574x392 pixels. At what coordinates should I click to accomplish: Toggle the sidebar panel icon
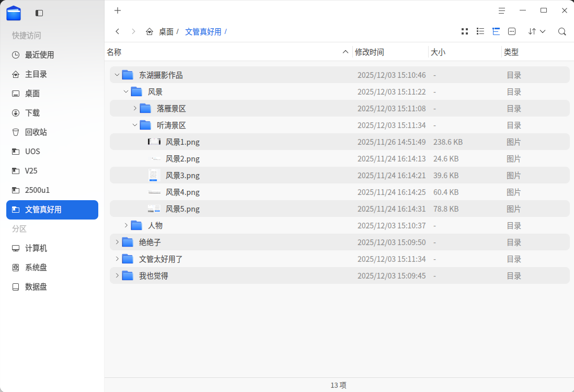coord(39,13)
